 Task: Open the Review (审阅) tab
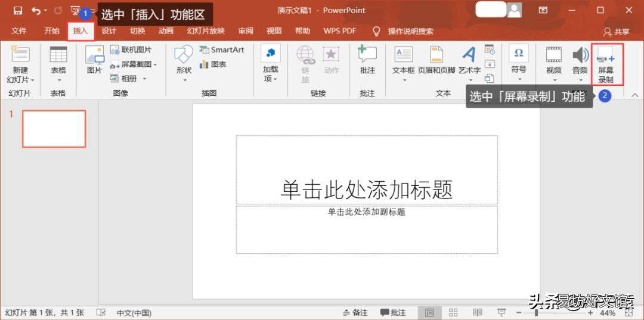[x=246, y=31]
